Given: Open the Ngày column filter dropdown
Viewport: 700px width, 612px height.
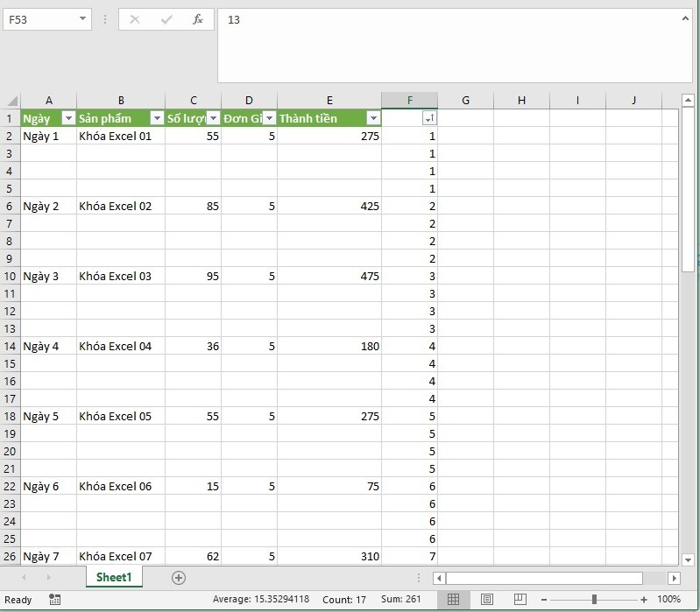Looking at the screenshot, I should [68, 118].
